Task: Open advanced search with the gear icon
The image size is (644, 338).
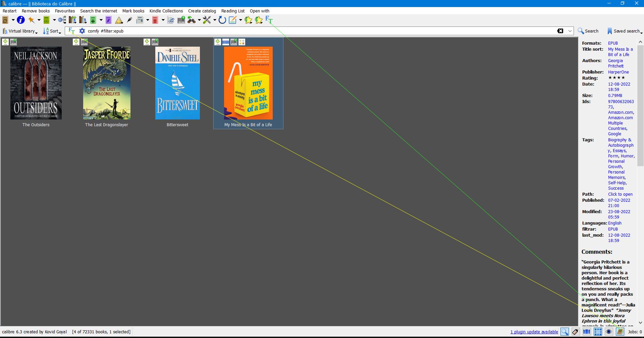Action: pos(82,31)
